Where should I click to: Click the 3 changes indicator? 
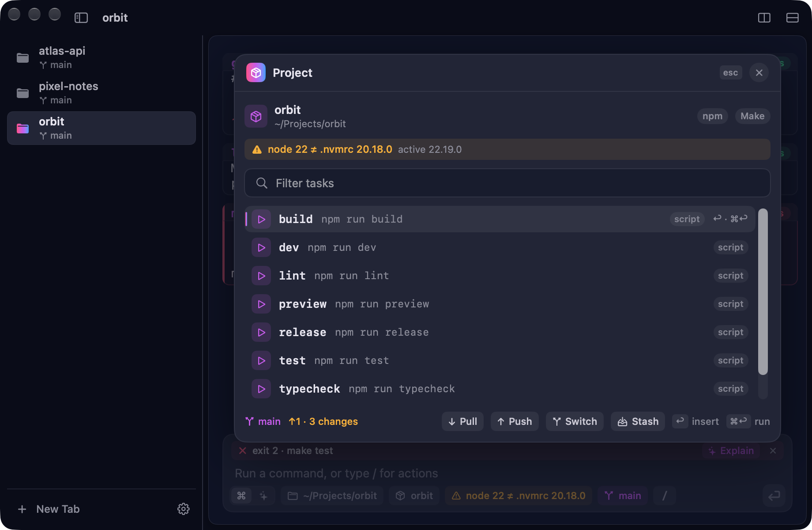(x=334, y=421)
